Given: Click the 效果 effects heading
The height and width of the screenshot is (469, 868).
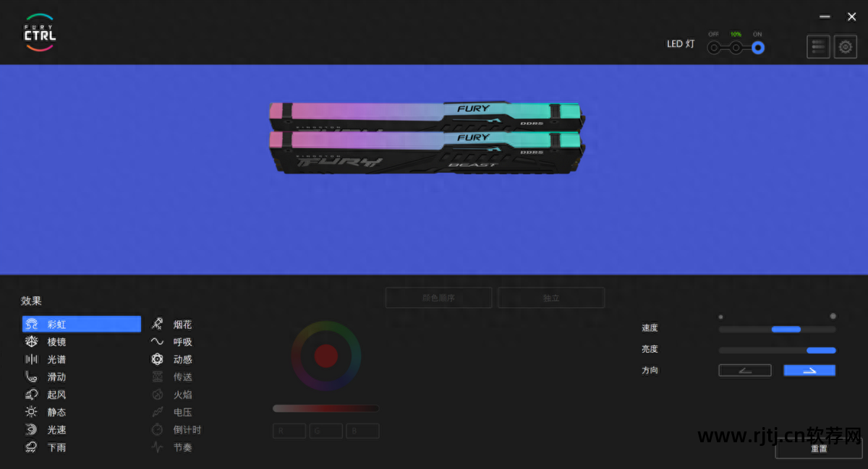Looking at the screenshot, I should coord(31,301).
